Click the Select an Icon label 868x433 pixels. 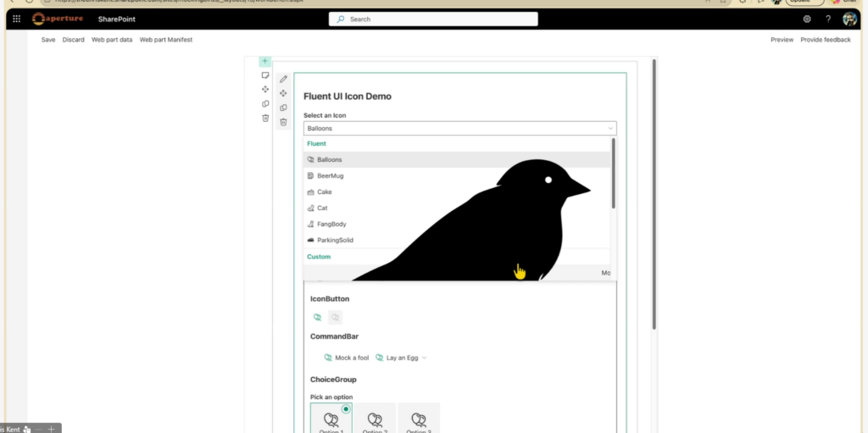(x=325, y=115)
